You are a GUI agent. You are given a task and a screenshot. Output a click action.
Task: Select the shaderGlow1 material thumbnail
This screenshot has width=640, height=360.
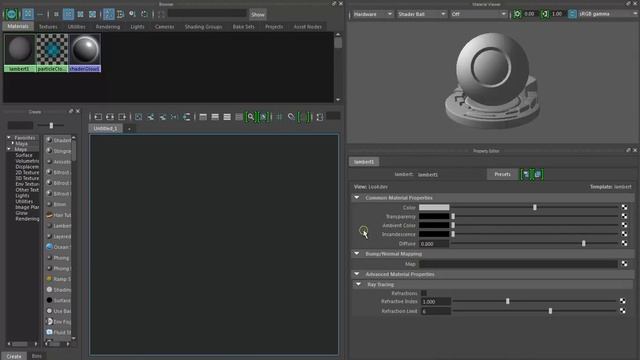pyautogui.click(x=84, y=53)
